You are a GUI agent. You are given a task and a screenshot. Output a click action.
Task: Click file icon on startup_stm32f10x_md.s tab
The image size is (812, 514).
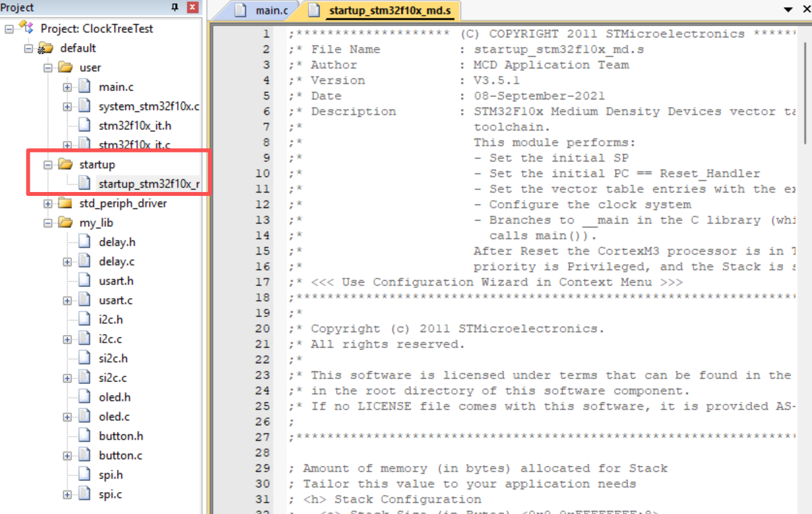(x=314, y=10)
